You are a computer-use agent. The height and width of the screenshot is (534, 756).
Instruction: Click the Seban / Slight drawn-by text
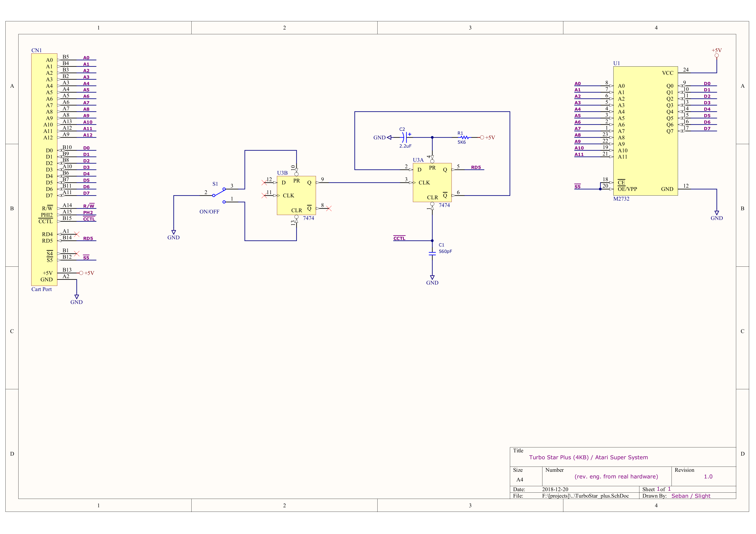(690, 496)
